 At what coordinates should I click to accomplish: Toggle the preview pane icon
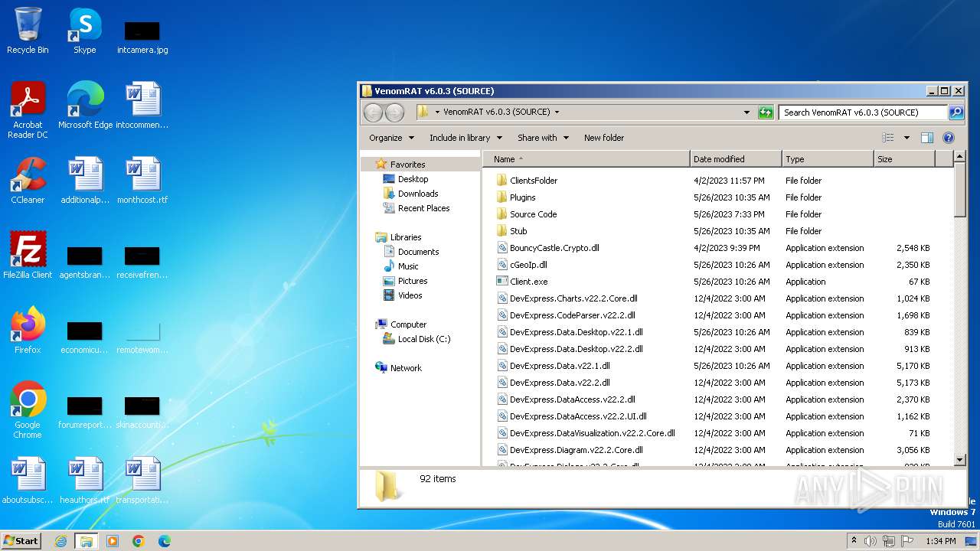pos(926,138)
